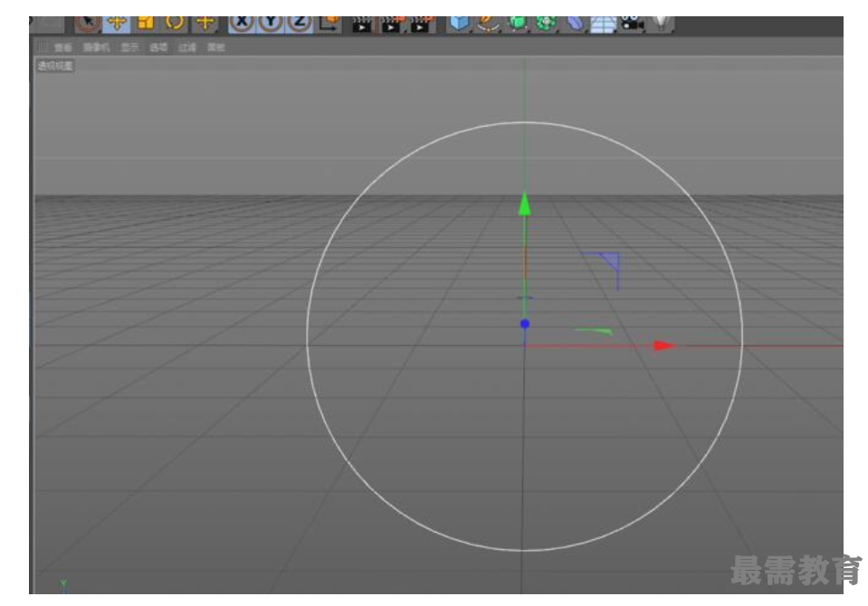Screen dimensions: 868x606
Task: Select the Rotate tool
Action: [175, 24]
